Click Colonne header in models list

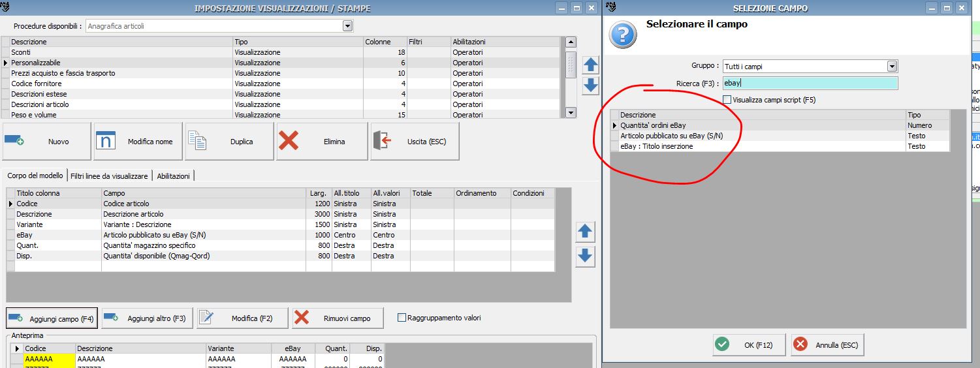click(x=385, y=42)
